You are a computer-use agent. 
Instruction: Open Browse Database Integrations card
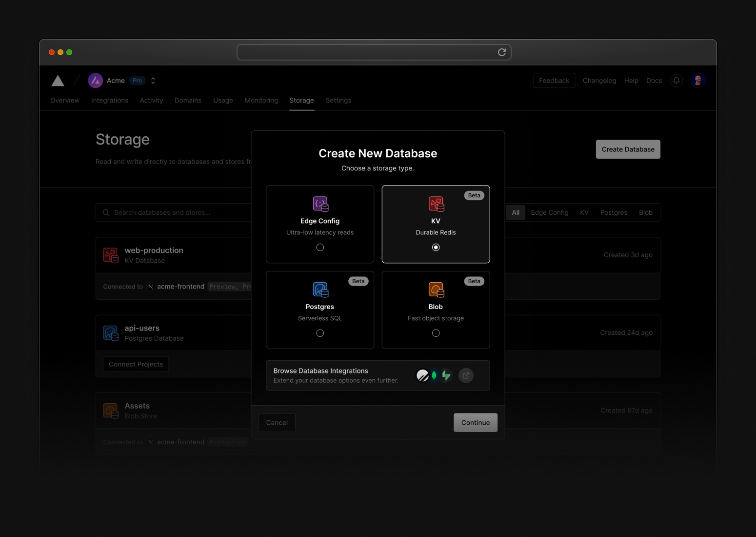378,375
